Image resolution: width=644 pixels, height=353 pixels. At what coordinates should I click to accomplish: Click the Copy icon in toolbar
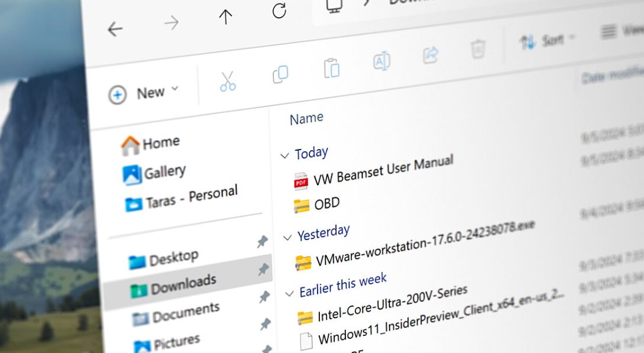click(x=280, y=74)
